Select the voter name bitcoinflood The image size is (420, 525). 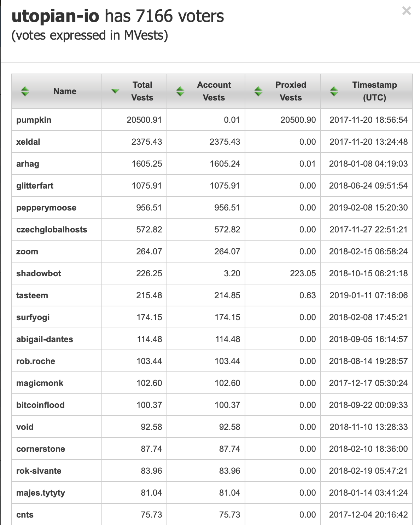40,405
